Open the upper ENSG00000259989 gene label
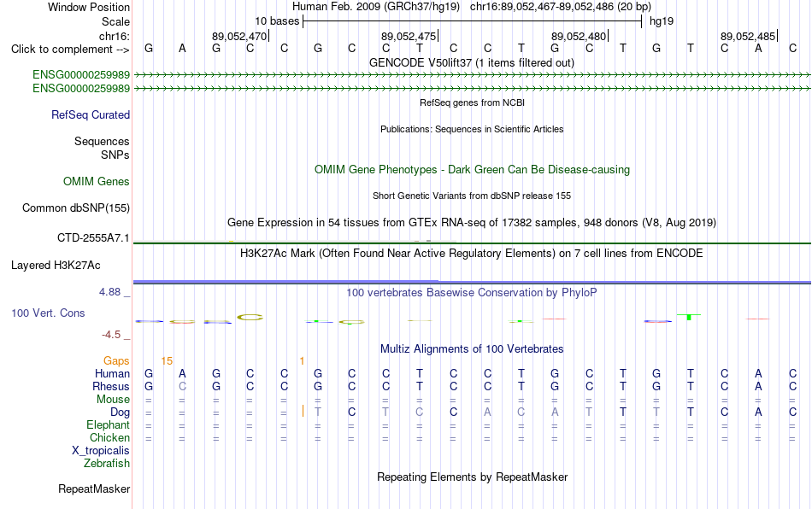 coord(81,74)
